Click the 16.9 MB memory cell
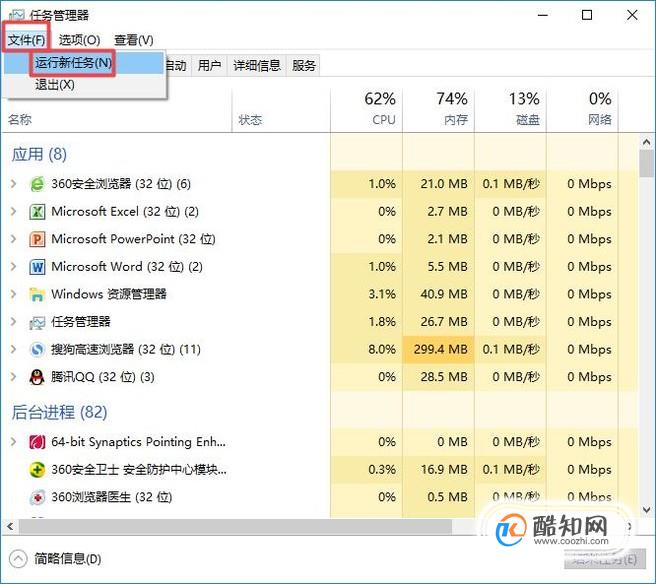 pyautogui.click(x=438, y=469)
